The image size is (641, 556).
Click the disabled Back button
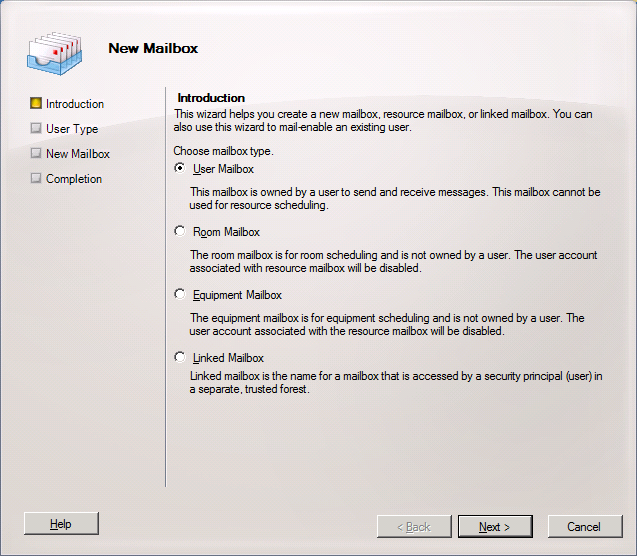pyautogui.click(x=413, y=526)
